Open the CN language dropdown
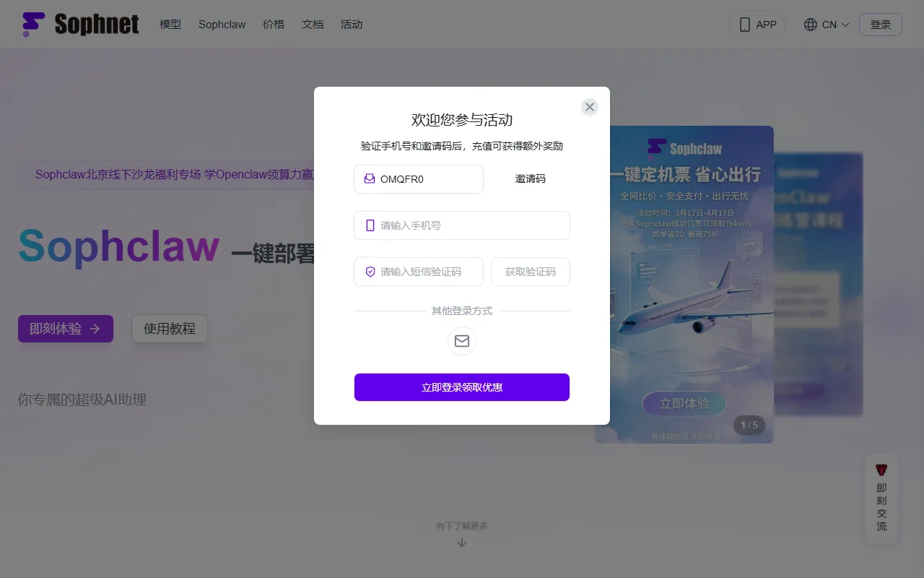This screenshot has width=924, height=578. (x=827, y=24)
